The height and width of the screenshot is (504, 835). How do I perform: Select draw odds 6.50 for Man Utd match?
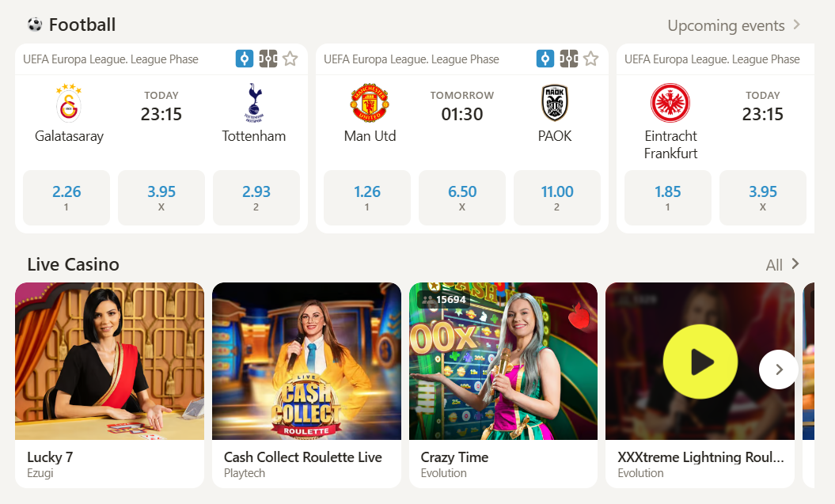pyautogui.click(x=462, y=198)
